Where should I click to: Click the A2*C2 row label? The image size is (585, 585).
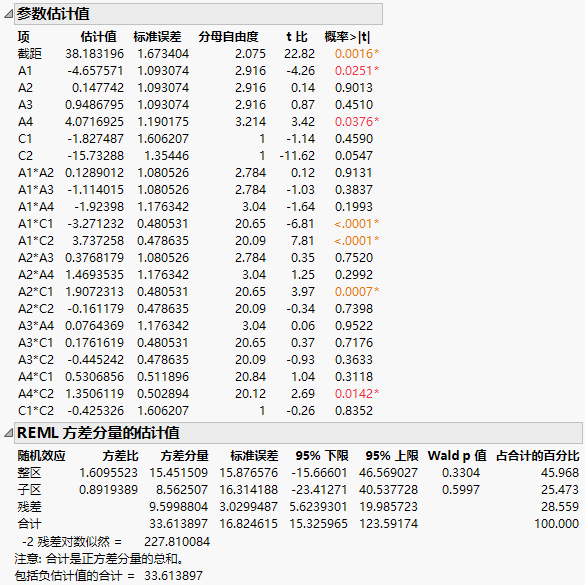click(36, 309)
